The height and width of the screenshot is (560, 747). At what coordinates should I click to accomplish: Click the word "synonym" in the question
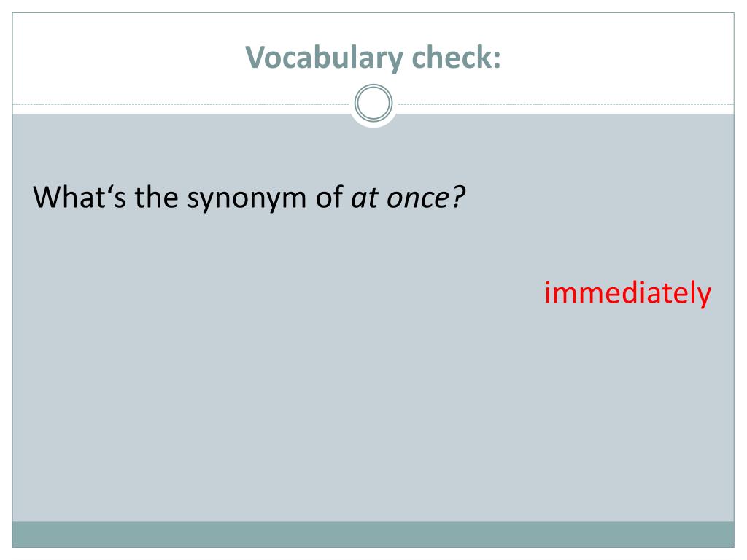(247, 199)
